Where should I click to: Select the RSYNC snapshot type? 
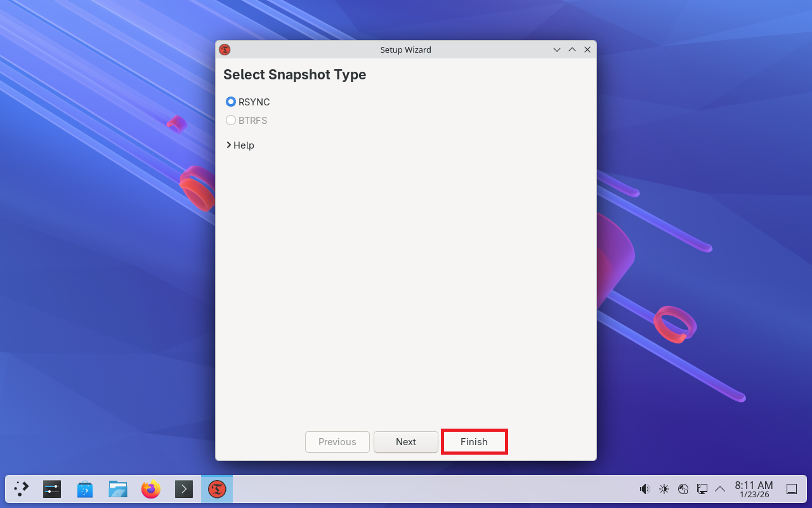point(231,102)
